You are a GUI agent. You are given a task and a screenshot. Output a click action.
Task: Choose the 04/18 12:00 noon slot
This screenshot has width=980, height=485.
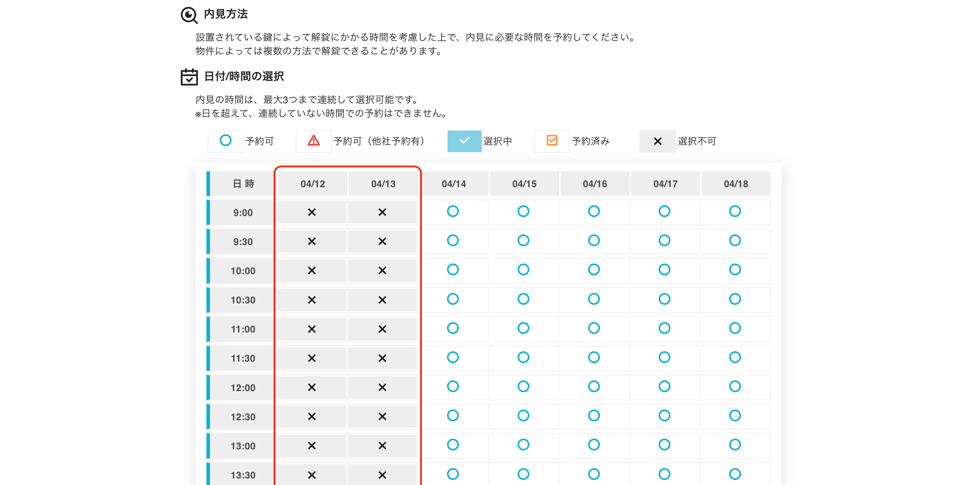pos(735,387)
